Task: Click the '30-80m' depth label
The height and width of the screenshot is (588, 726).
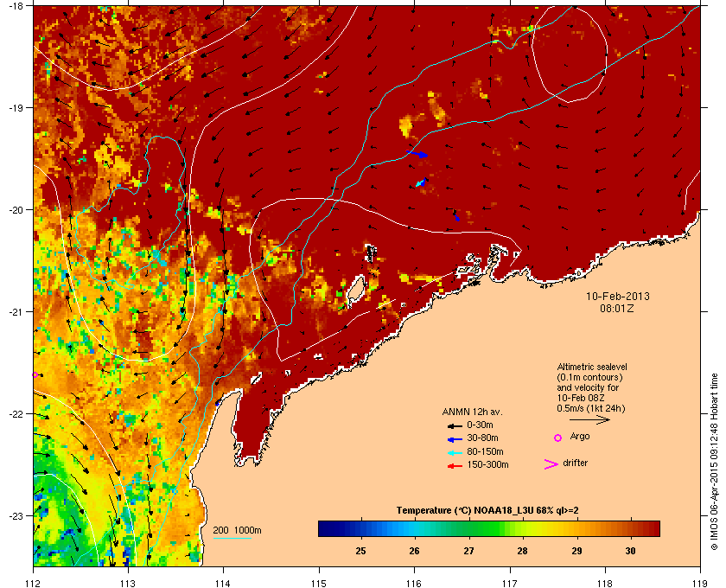Action: [x=482, y=438]
